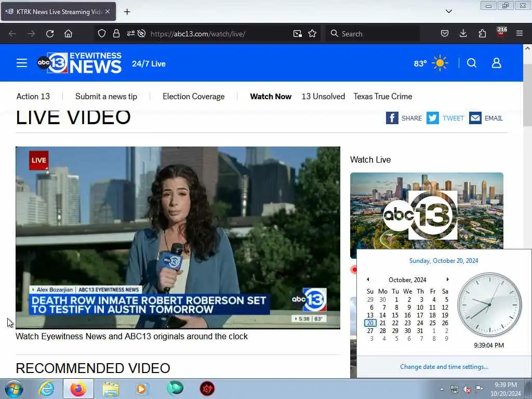
Task: Click the October, 2024 calendar header
Action: [x=407, y=280]
